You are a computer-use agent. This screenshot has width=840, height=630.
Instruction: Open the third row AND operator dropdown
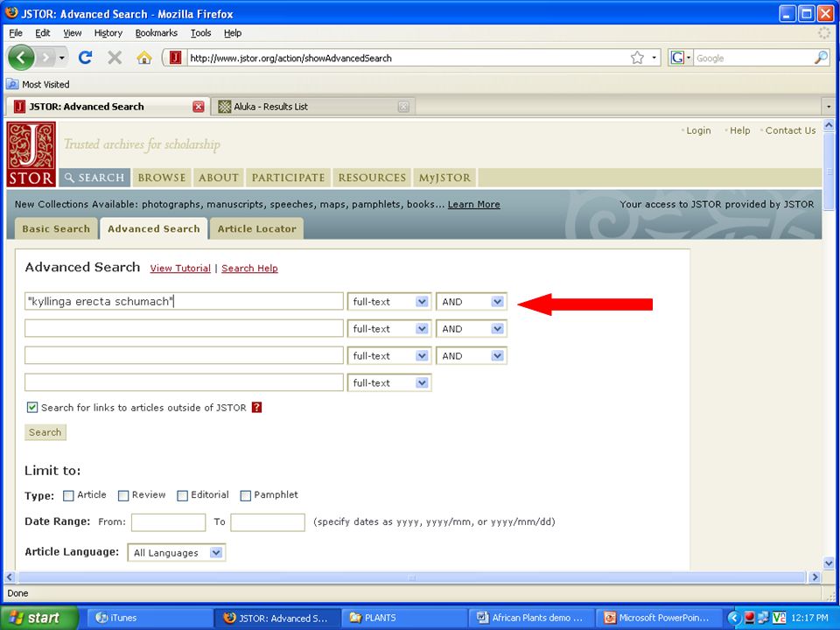pyautogui.click(x=472, y=356)
